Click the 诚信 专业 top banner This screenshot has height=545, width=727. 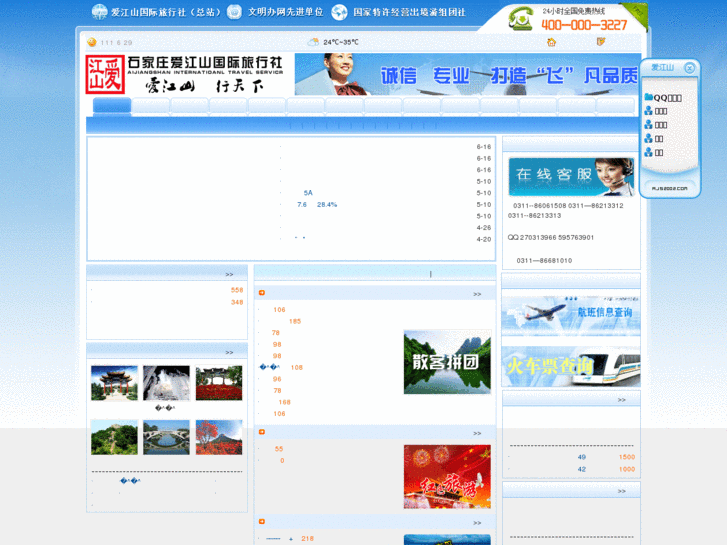(467, 74)
